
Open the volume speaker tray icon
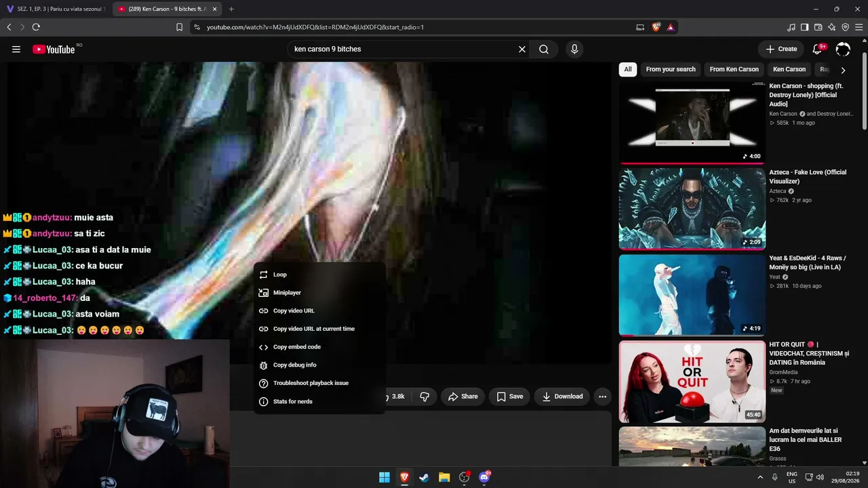pyautogui.click(x=819, y=477)
